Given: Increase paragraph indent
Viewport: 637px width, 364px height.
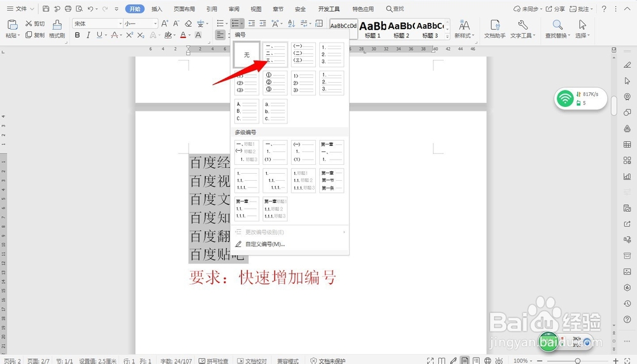Looking at the screenshot, I should [x=263, y=24].
